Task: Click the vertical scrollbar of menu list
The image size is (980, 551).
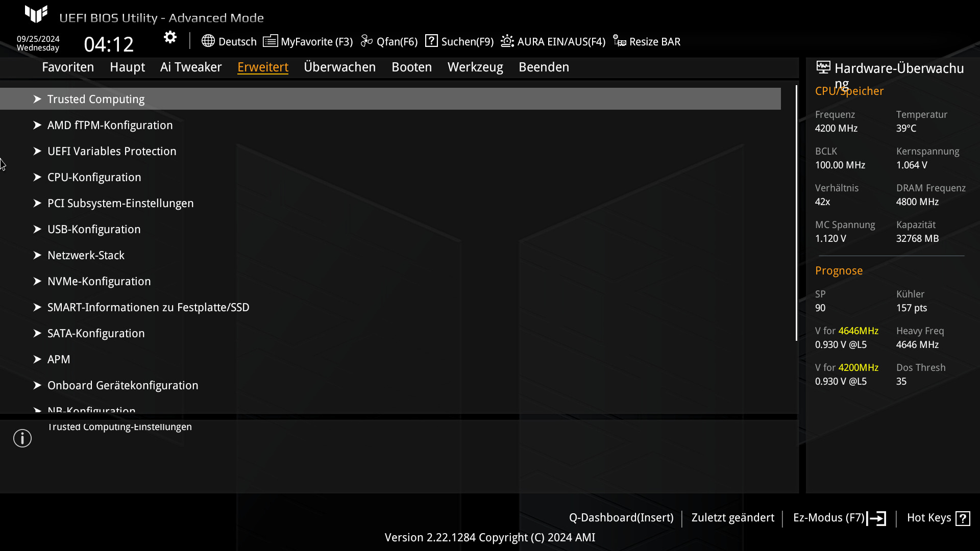Action: (x=796, y=214)
